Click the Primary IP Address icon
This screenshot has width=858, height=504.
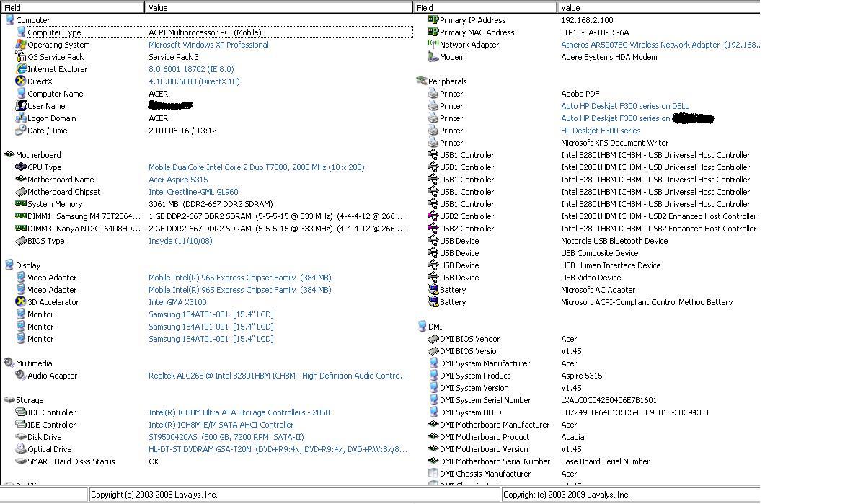pyautogui.click(x=433, y=19)
